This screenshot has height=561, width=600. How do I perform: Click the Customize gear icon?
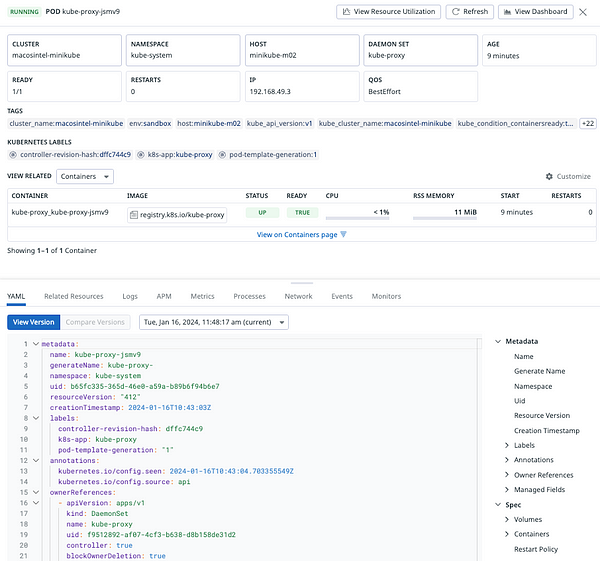point(549,176)
